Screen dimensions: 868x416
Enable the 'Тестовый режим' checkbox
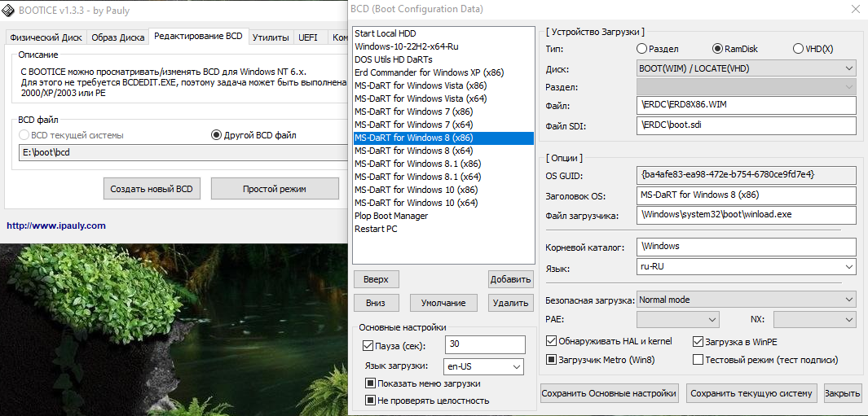pos(698,359)
